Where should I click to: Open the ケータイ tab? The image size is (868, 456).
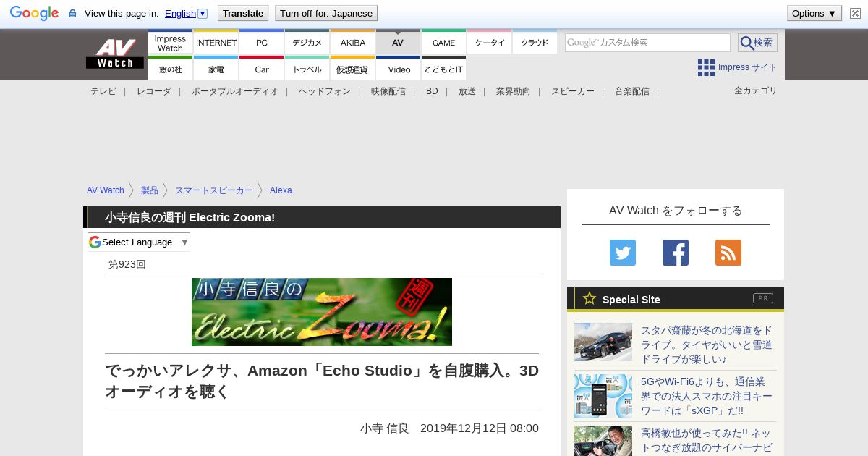click(490, 43)
